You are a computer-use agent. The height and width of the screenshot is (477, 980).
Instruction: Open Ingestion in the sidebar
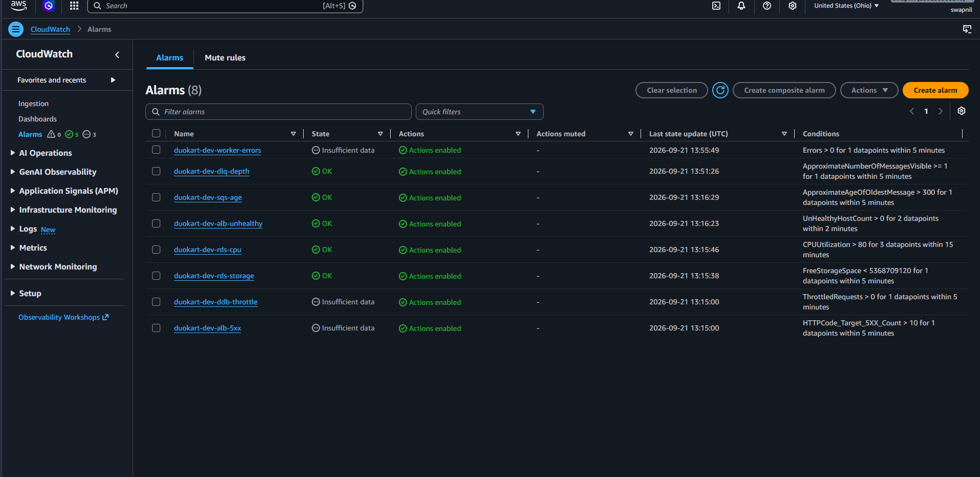click(x=33, y=103)
